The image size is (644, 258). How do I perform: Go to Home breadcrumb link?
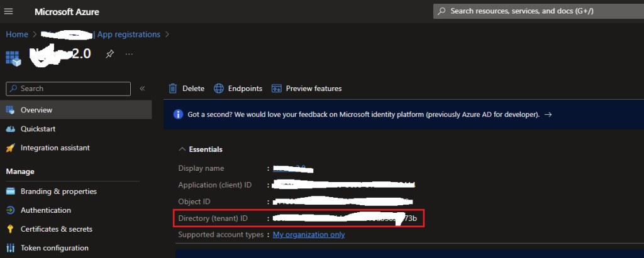point(17,35)
